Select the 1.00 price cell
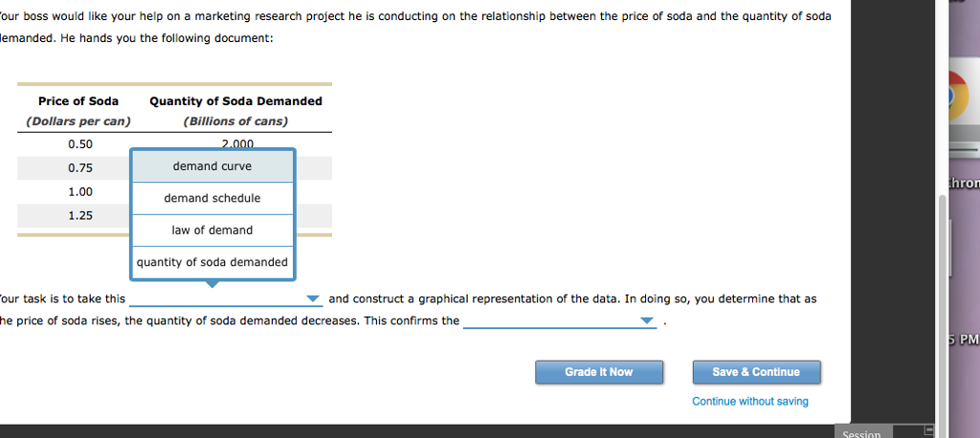 tap(80, 191)
